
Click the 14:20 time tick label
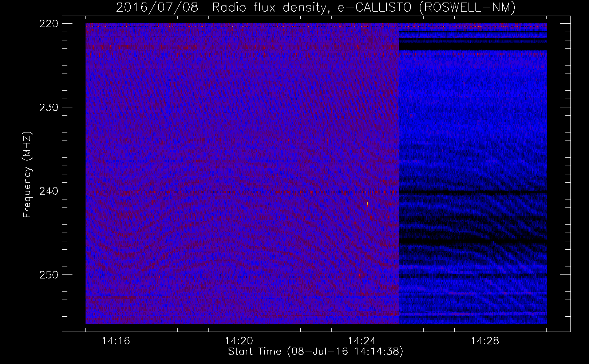coord(239,341)
